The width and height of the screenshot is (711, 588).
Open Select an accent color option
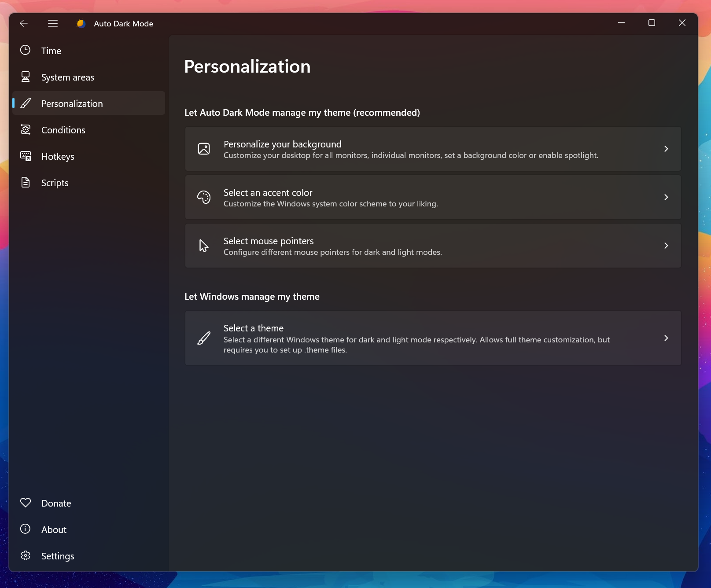(433, 197)
